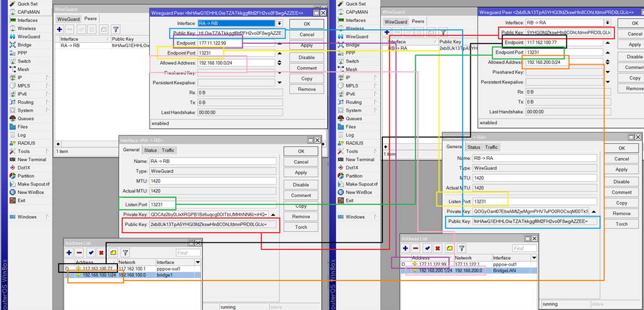Expand Persistent Keepalive field in left Peer dialog
The image size is (644, 310).
[279, 83]
